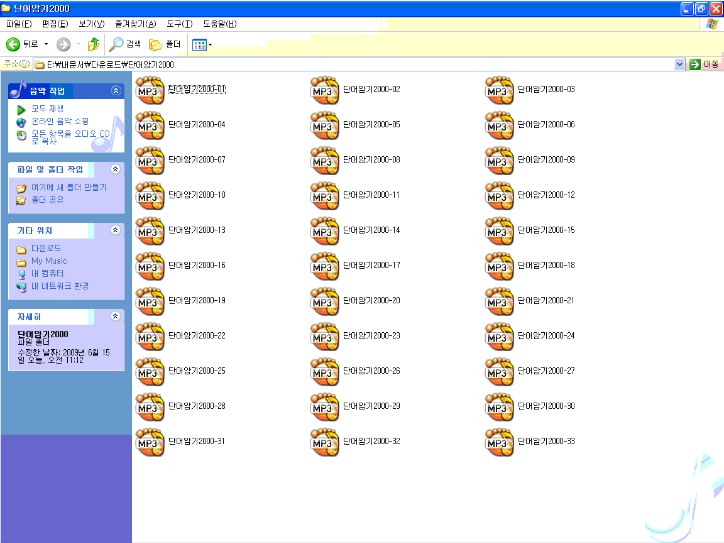Select MP3 file 단어암기2000-07
Image resolution: width=724 pixels, height=543 pixels.
[181, 160]
